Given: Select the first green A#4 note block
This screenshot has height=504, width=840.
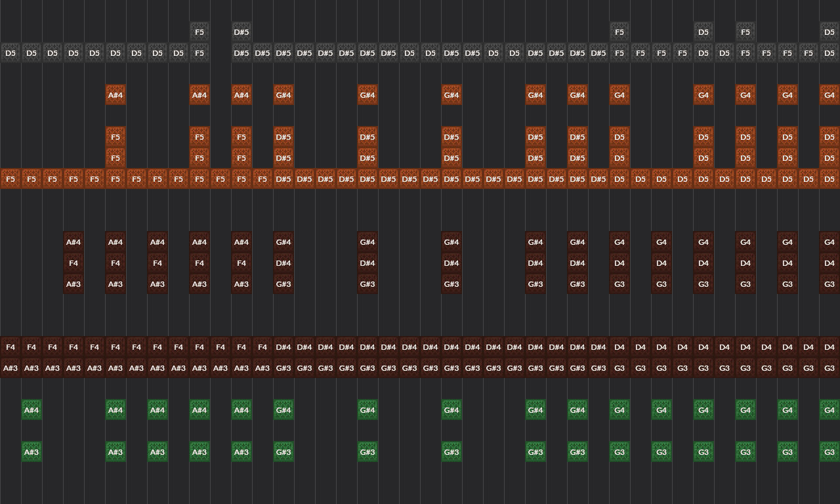Looking at the screenshot, I should click(x=31, y=409).
